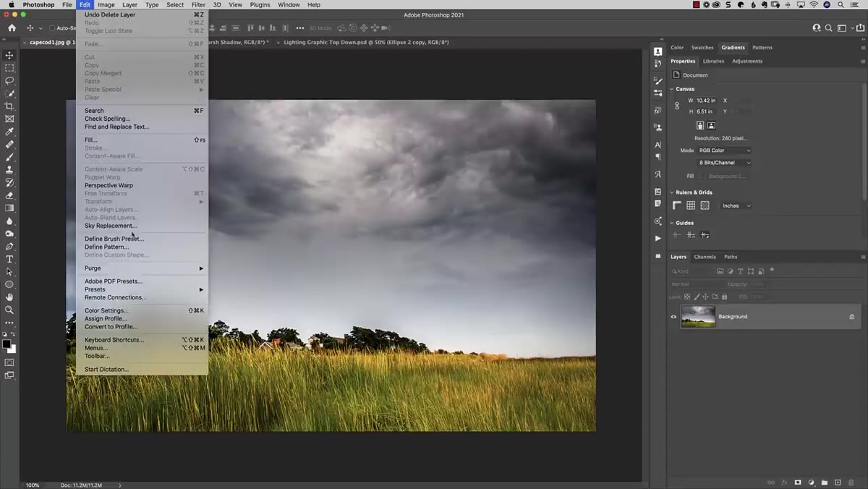Open the Actions panel play icon
This screenshot has height=489, width=868.
coord(658,238)
